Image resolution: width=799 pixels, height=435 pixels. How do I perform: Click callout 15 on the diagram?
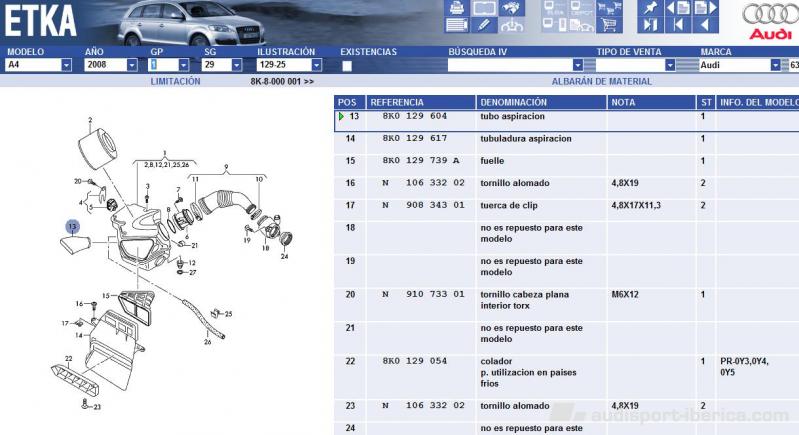[105, 296]
